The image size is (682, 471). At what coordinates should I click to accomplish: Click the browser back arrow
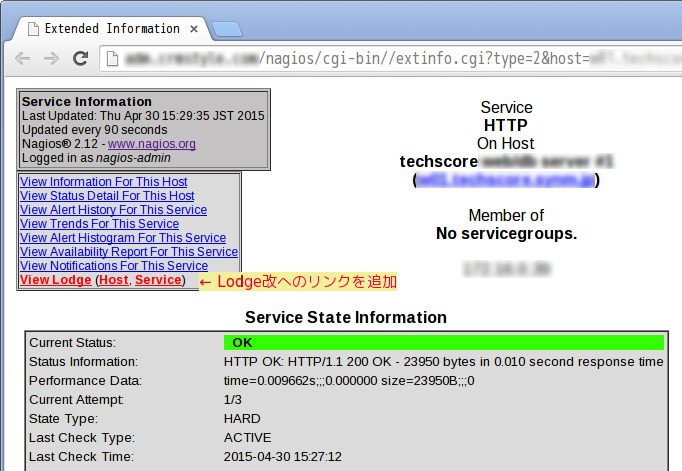(x=23, y=58)
